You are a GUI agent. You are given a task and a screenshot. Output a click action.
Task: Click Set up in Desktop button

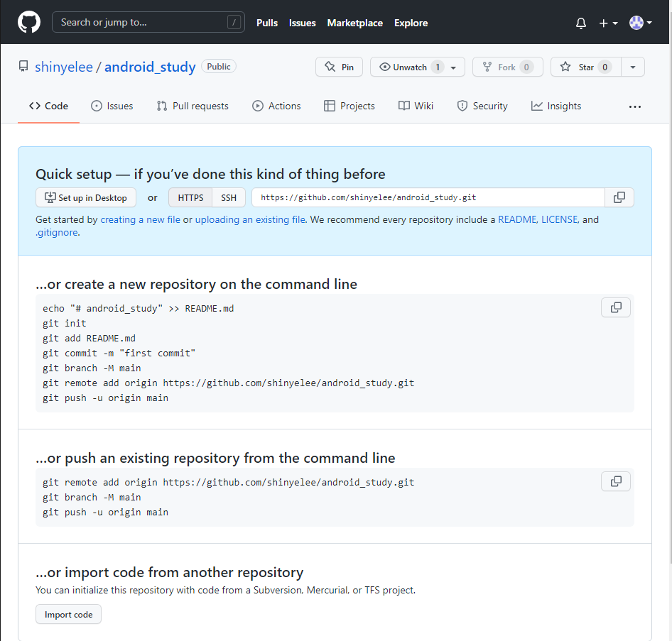pos(86,197)
